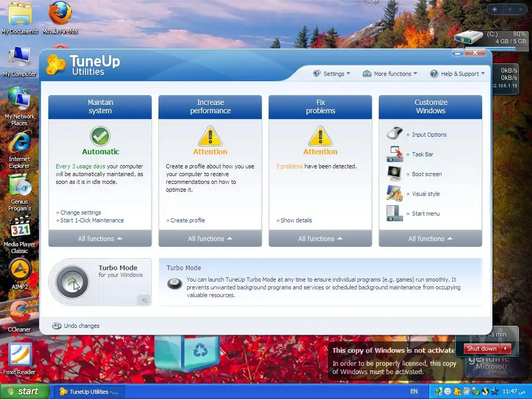Select Internet Explorer desktop icon
Viewport: 532px width, 399px height.
tap(19, 150)
